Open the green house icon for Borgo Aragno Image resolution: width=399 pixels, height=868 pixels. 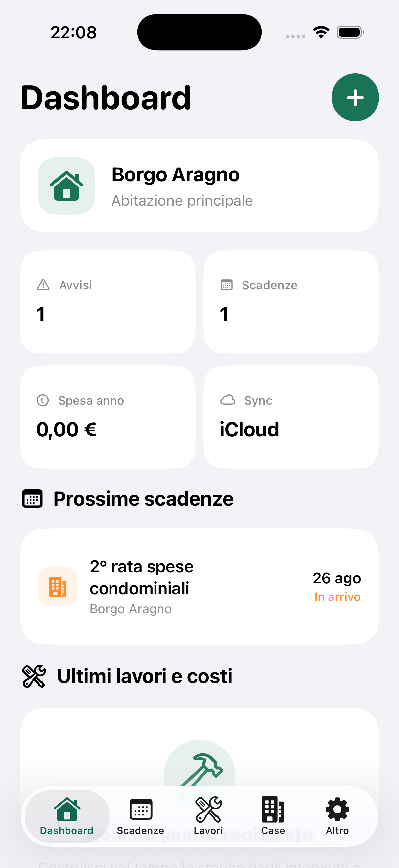[66, 186]
